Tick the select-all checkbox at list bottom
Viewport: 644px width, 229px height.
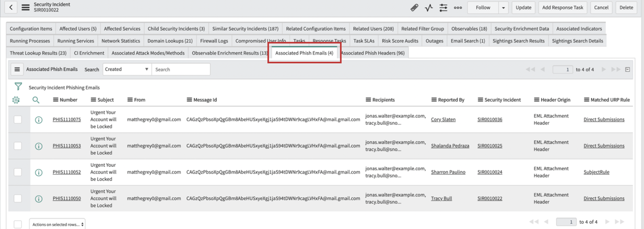coord(18,224)
